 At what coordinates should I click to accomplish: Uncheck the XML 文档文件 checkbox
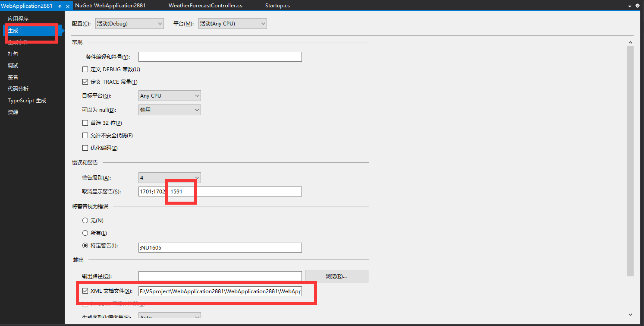click(85, 291)
